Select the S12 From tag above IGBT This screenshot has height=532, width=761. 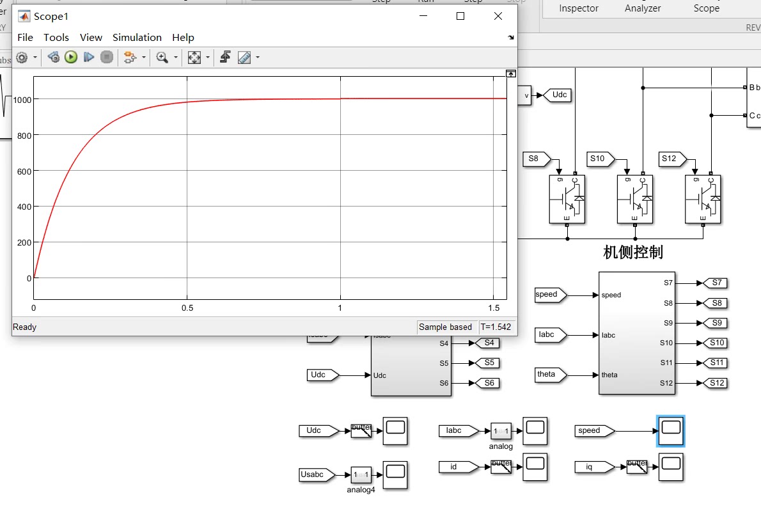coord(673,159)
